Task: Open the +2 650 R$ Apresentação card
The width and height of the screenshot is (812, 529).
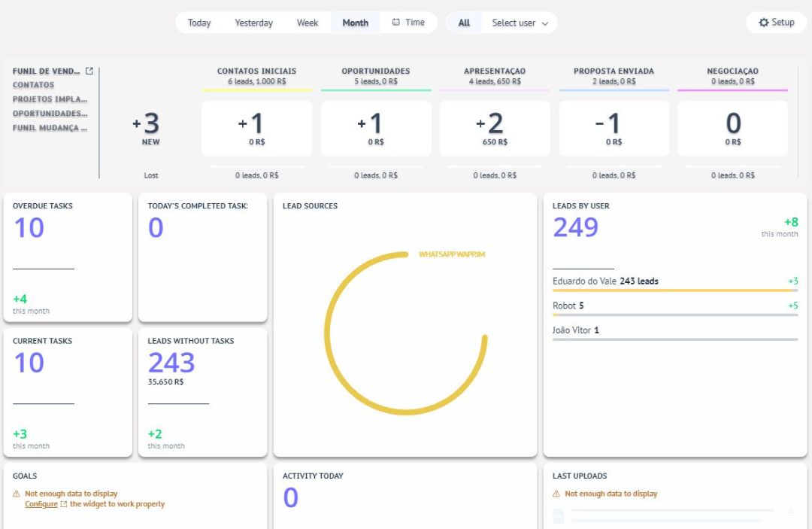Action: pyautogui.click(x=495, y=129)
